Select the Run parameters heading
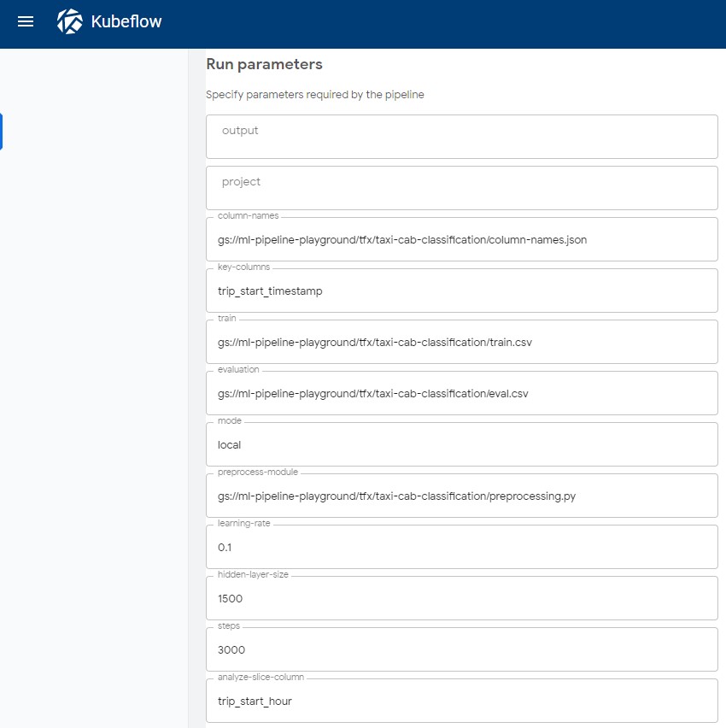 pos(264,64)
